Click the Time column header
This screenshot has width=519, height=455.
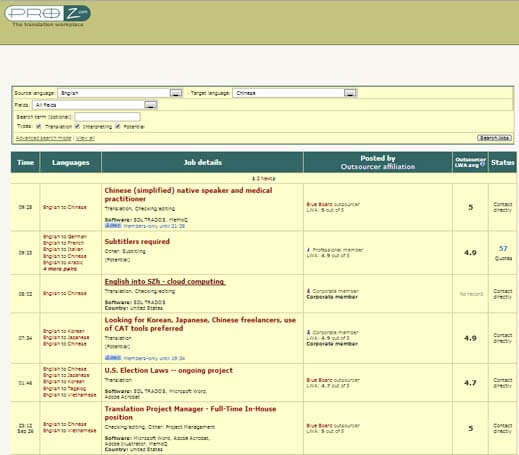point(25,162)
